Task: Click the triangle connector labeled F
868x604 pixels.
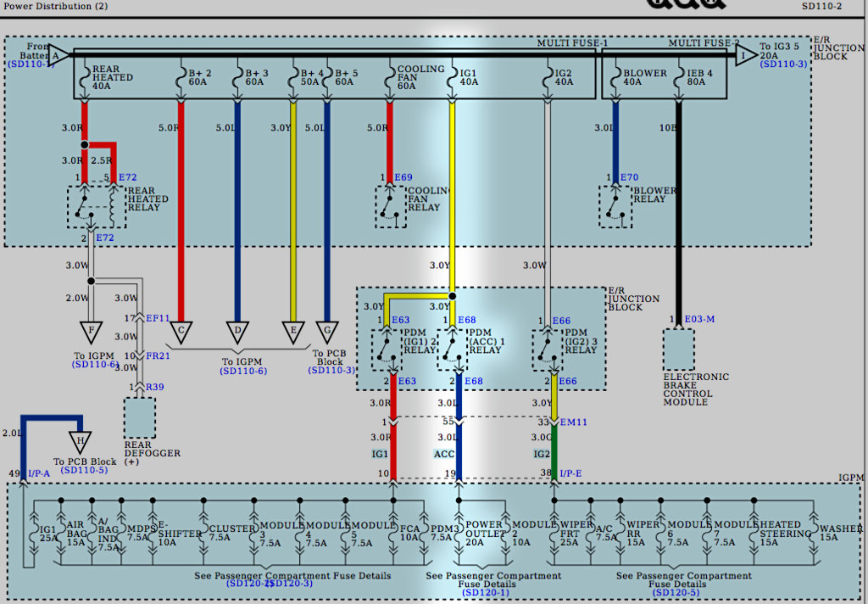Action: [91, 328]
